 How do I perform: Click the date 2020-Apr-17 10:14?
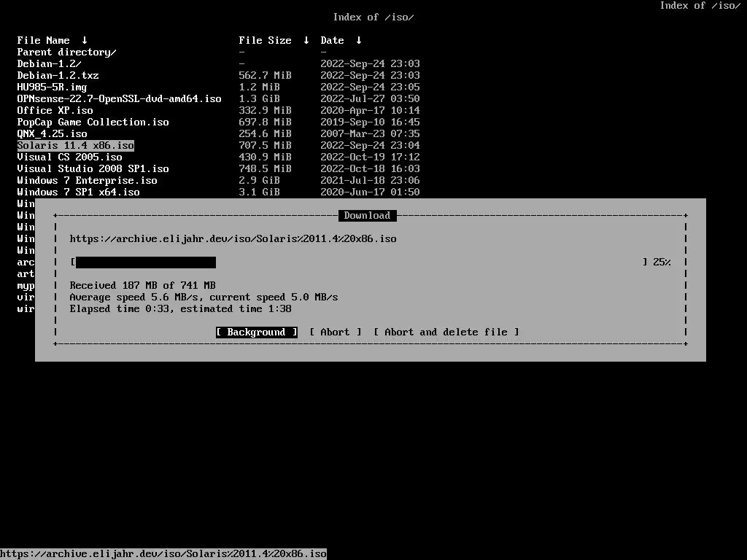click(x=370, y=111)
